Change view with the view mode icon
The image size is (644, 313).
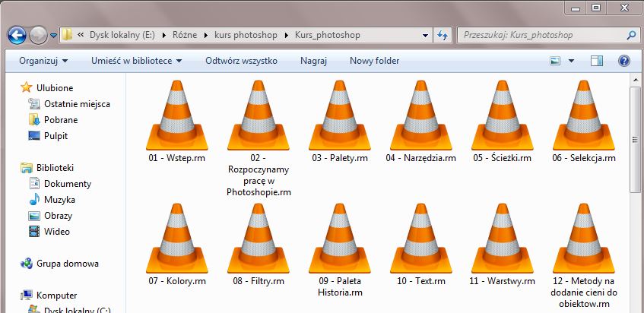pyautogui.click(x=555, y=61)
